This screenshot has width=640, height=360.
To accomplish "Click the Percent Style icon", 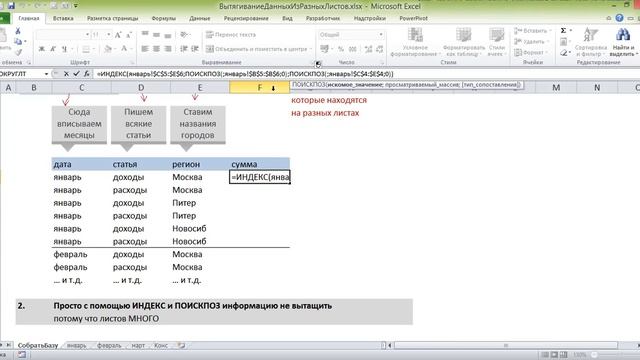I will [341, 49].
